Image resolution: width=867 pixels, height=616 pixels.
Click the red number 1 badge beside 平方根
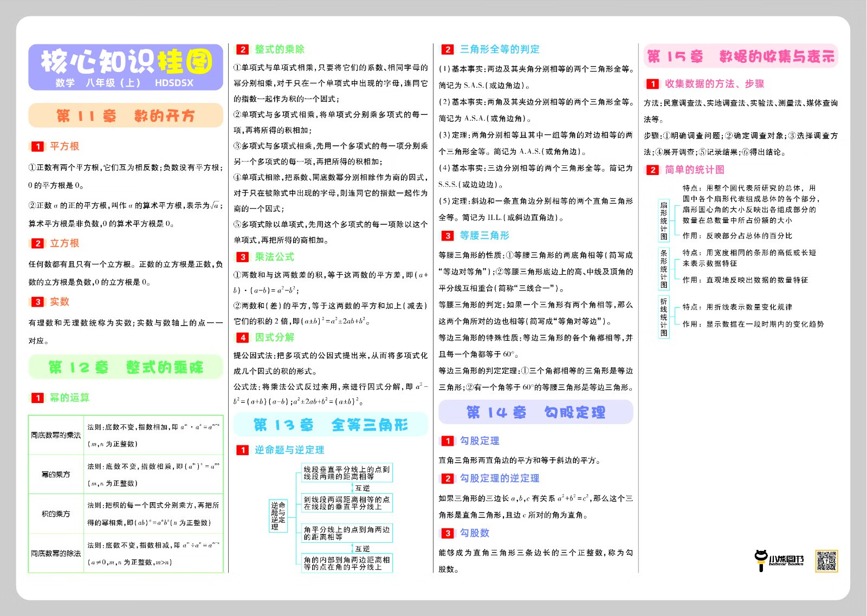(x=37, y=146)
